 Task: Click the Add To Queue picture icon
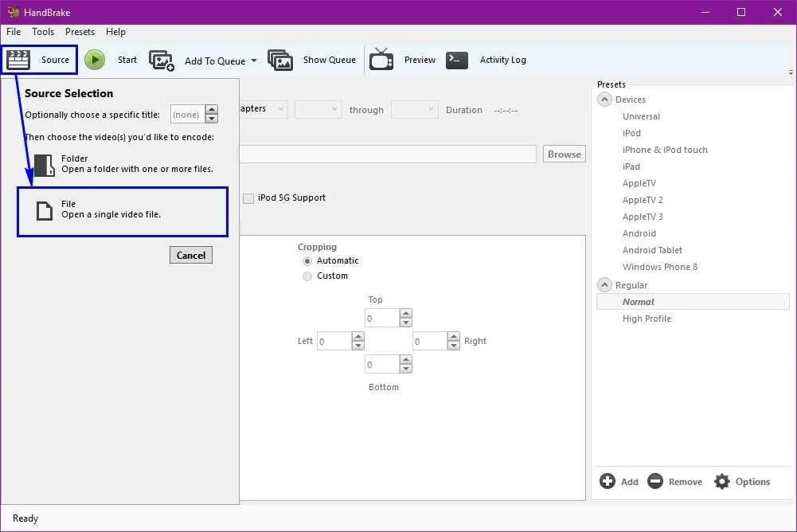pyautogui.click(x=162, y=60)
